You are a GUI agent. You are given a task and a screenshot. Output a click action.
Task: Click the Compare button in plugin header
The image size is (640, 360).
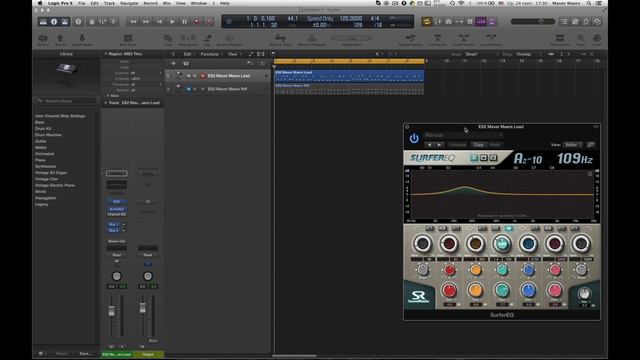[x=457, y=145]
